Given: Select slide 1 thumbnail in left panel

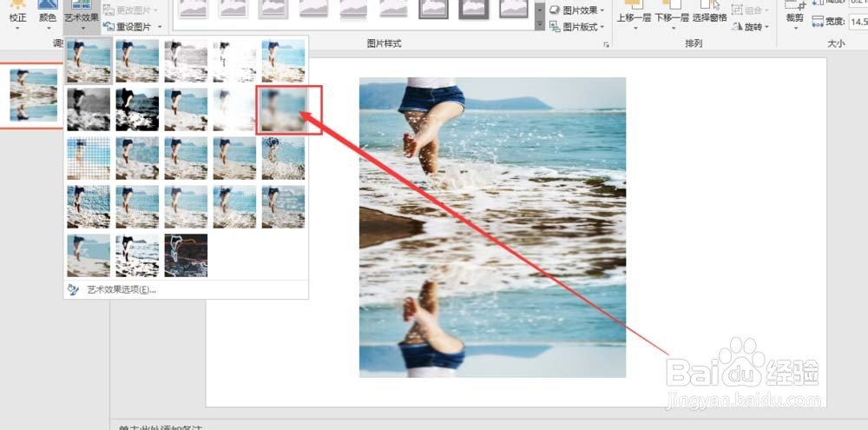Looking at the screenshot, I should click(34, 95).
